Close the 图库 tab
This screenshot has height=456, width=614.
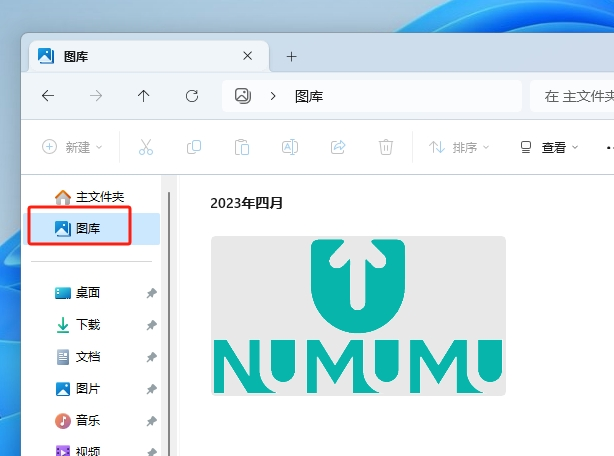tap(247, 56)
